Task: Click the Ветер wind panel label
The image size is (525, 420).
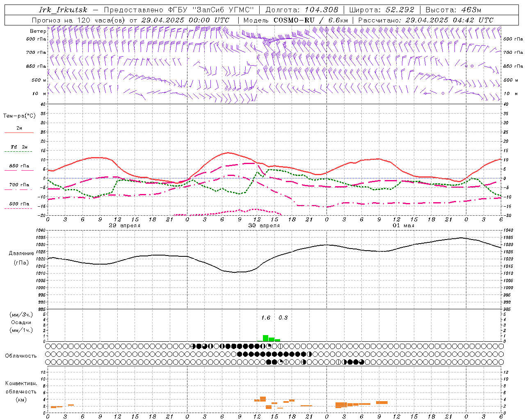Action: 38,31
